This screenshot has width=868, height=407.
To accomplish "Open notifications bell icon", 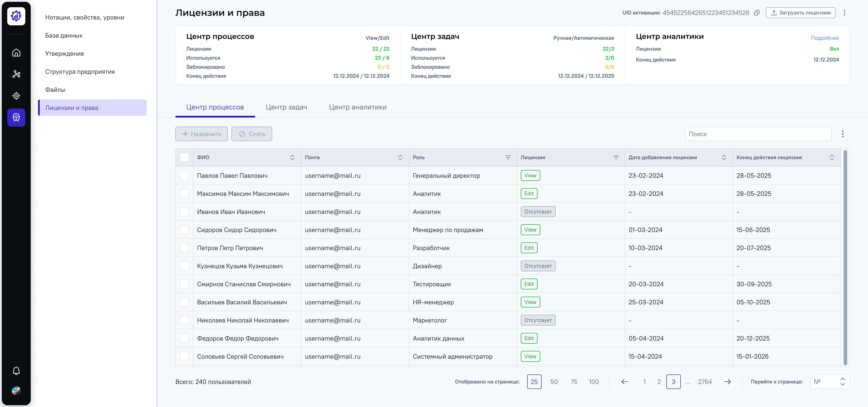I will 16,371.
